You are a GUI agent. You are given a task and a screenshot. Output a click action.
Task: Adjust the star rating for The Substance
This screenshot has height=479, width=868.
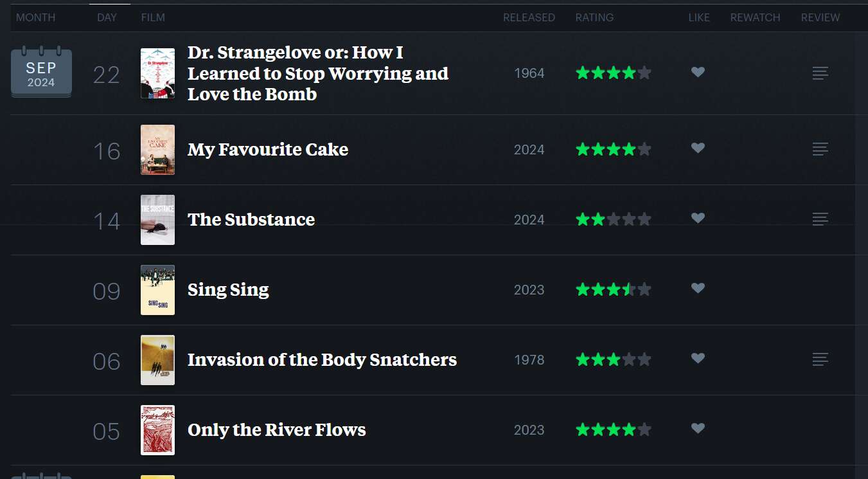614,219
